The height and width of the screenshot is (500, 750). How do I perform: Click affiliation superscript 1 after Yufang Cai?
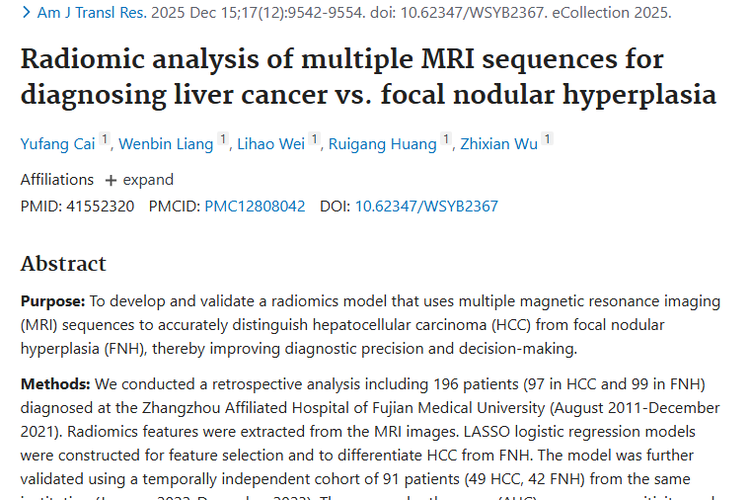click(x=105, y=140)
